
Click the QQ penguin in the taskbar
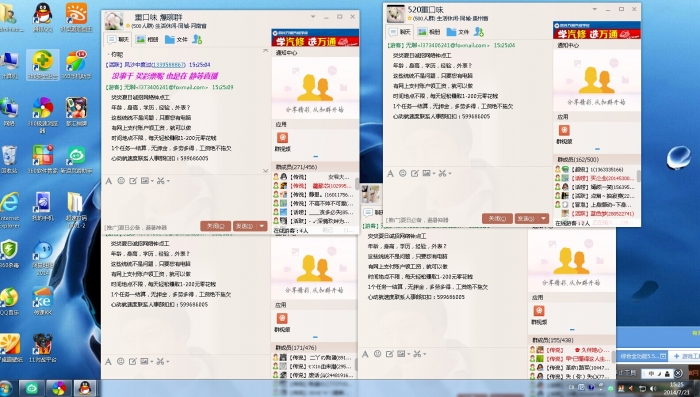click(x=85, y=388)
